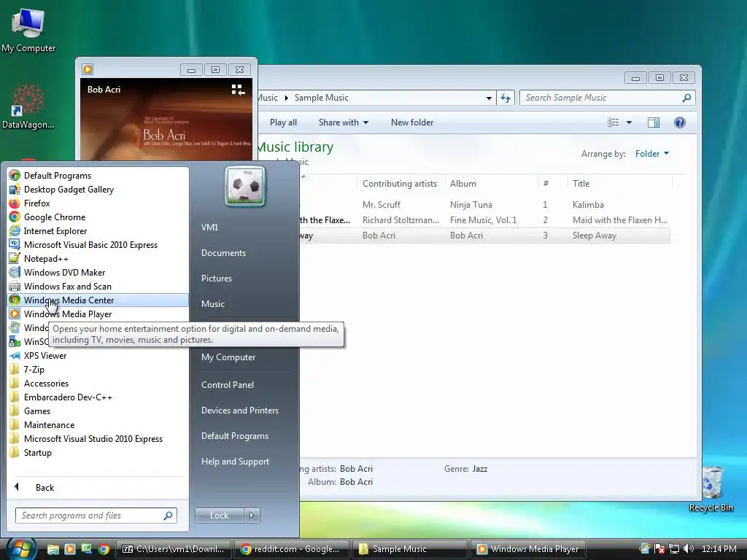Open Music from the Start menu

click(x=212, y=304)
